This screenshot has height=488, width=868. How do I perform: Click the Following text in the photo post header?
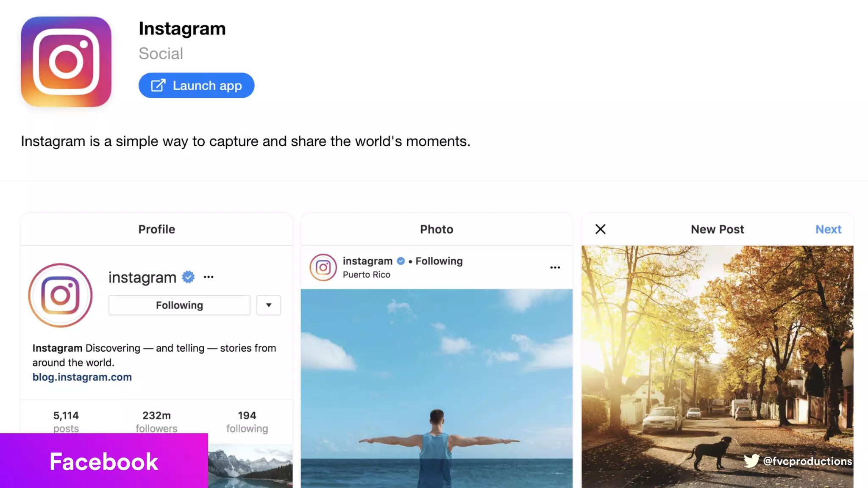(439, 261)
